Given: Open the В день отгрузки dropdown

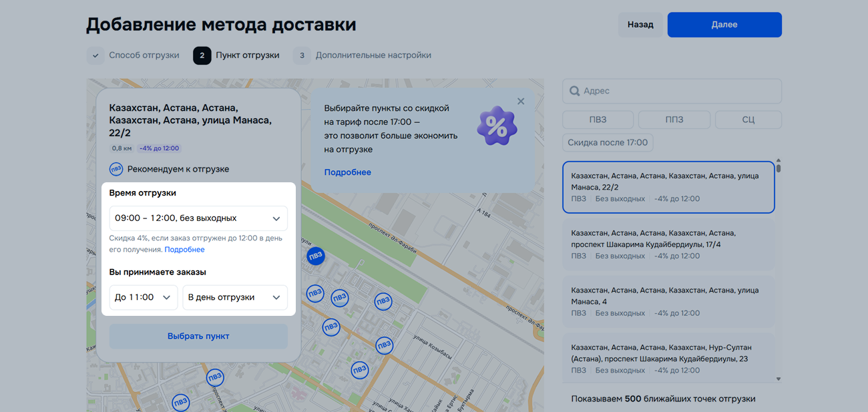Looking at the screenshot, I should (234, 297).
